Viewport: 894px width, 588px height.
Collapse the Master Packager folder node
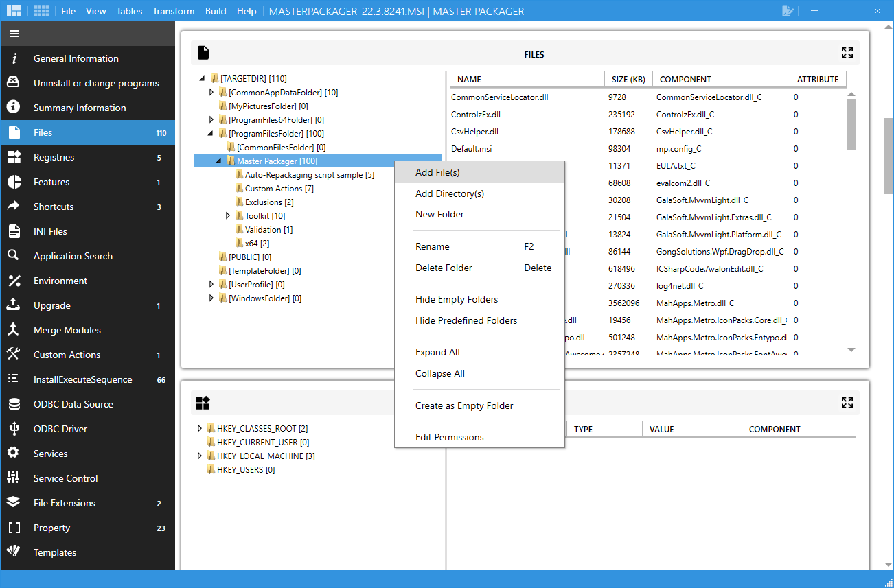coord(218,161)
